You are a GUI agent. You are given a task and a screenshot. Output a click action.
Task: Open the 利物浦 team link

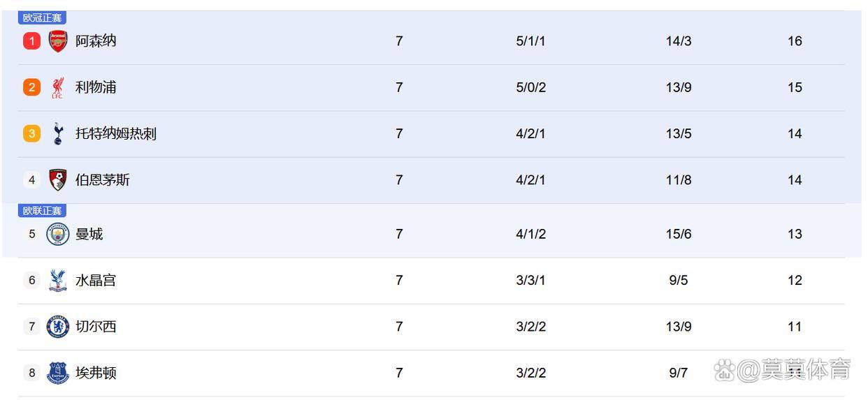click(96, 87)
